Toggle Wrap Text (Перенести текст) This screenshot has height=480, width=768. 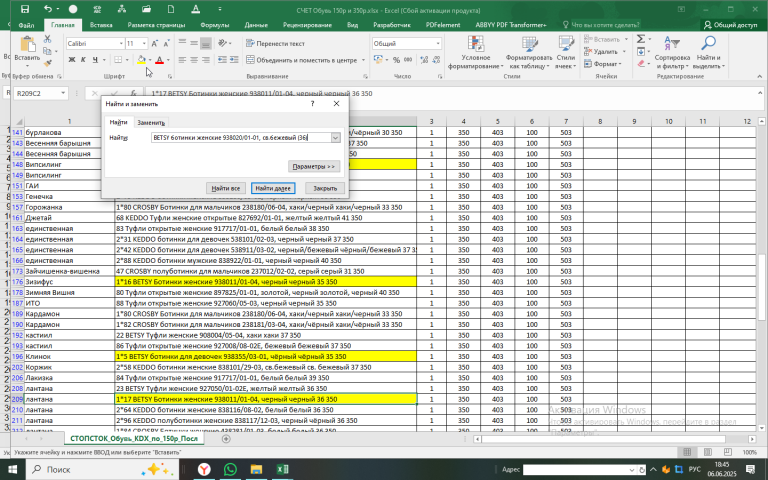[x=275, y=44]
